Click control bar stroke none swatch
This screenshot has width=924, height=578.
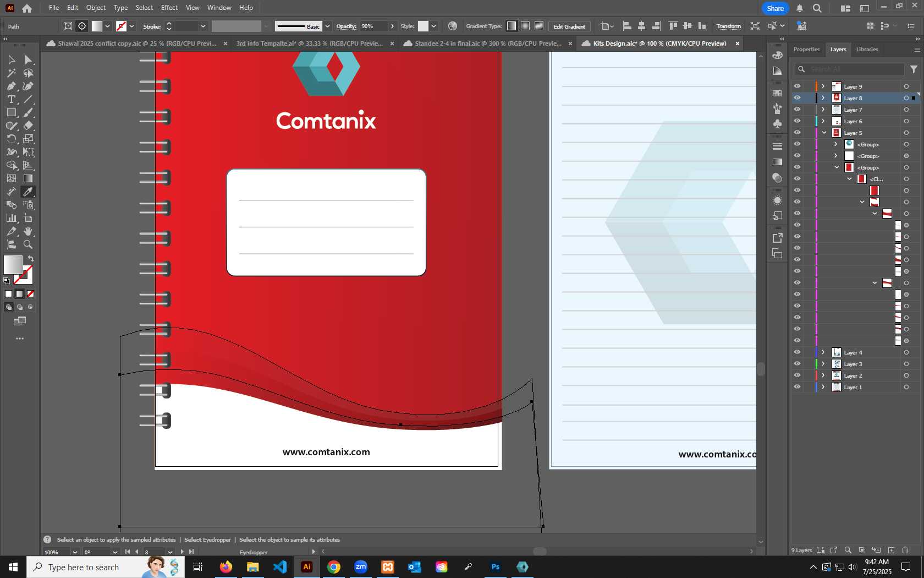click(121, 26)
